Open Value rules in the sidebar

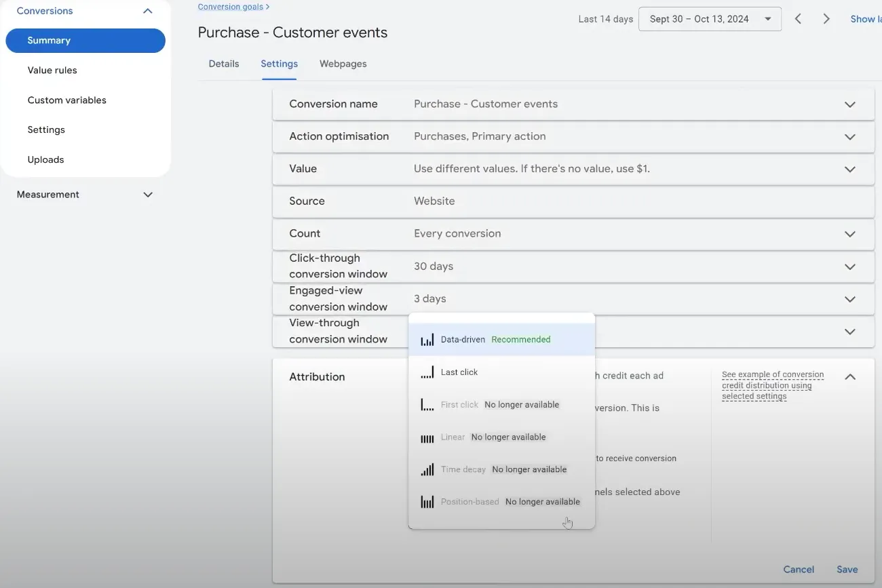click(52, 71)
